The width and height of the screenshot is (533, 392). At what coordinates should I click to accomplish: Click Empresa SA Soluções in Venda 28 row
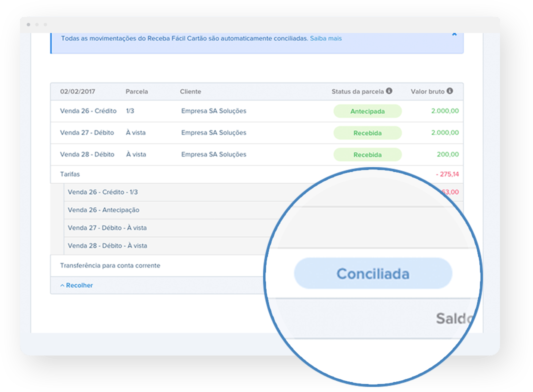click(x=213, y=154)
